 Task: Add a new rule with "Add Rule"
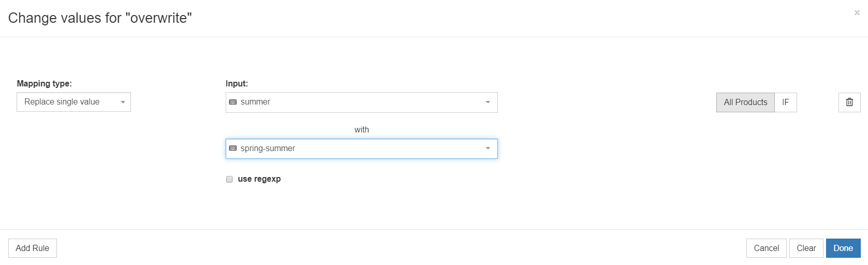coord(33,248)
